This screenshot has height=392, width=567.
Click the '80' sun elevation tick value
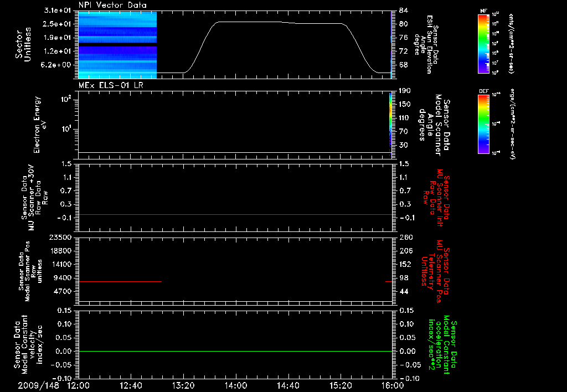404,24
